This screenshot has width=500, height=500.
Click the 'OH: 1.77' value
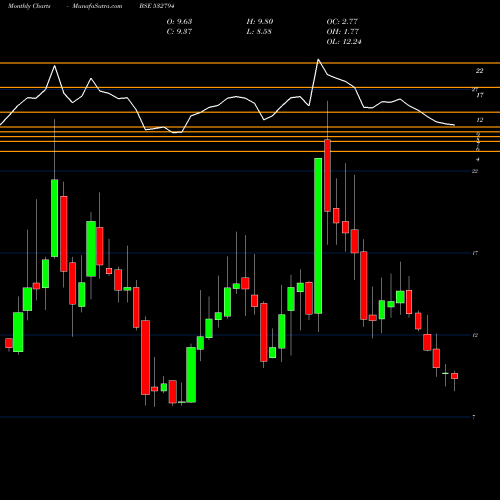pos(342,32)
